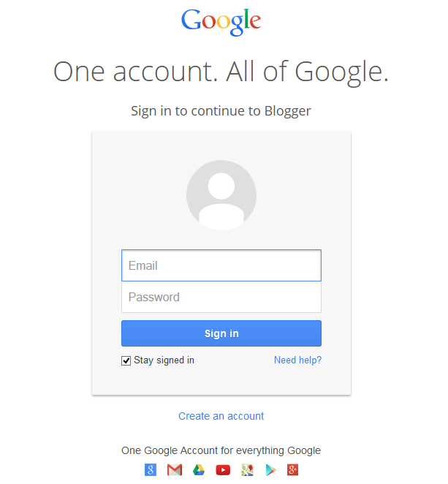Uncheck the Stay signed in checkbox

coord(126,360)
